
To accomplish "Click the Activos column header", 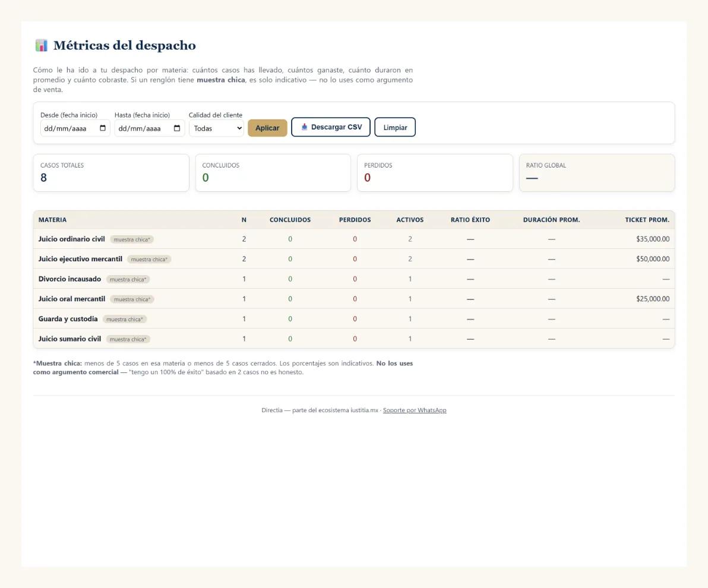I will coord(410,220).
